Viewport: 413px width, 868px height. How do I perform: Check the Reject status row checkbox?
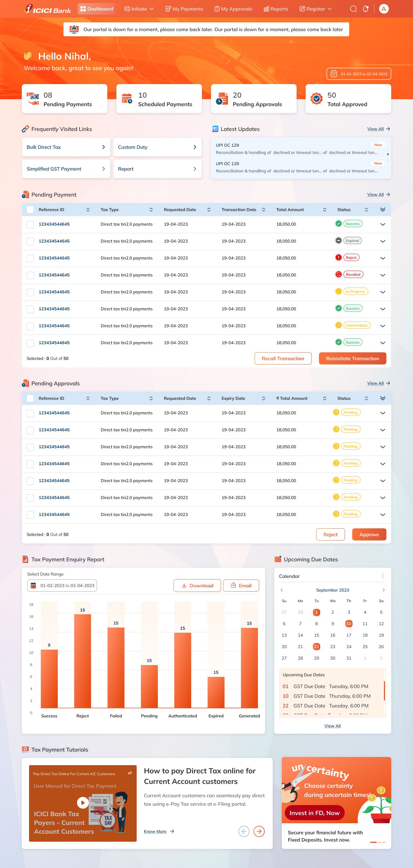point(30,258)
